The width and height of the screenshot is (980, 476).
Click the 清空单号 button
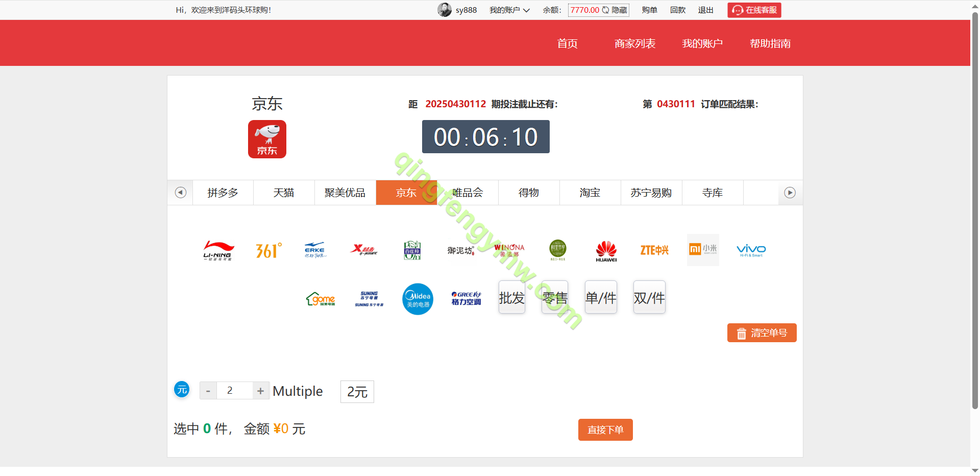tap(762, 333)
